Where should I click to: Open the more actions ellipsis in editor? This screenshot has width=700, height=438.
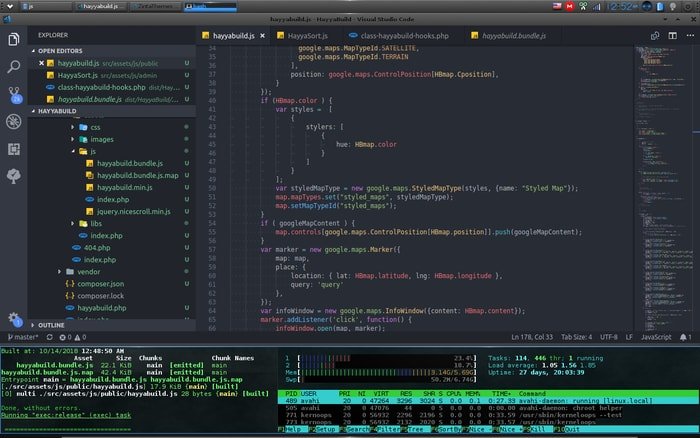pos(690,36)
